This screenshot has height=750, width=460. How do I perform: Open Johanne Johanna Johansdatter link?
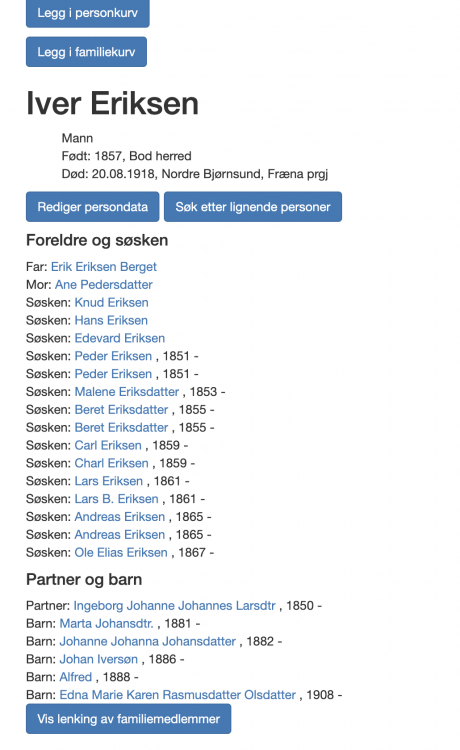coord(148,641)
